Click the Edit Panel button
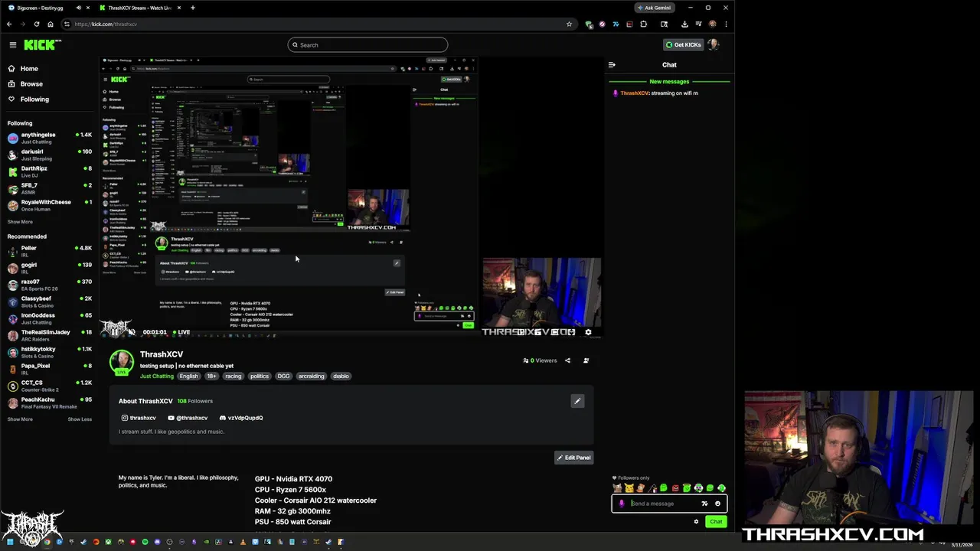The width and height of the screenshot is (980, 551). pyautogui.click(x=573, y=458)
